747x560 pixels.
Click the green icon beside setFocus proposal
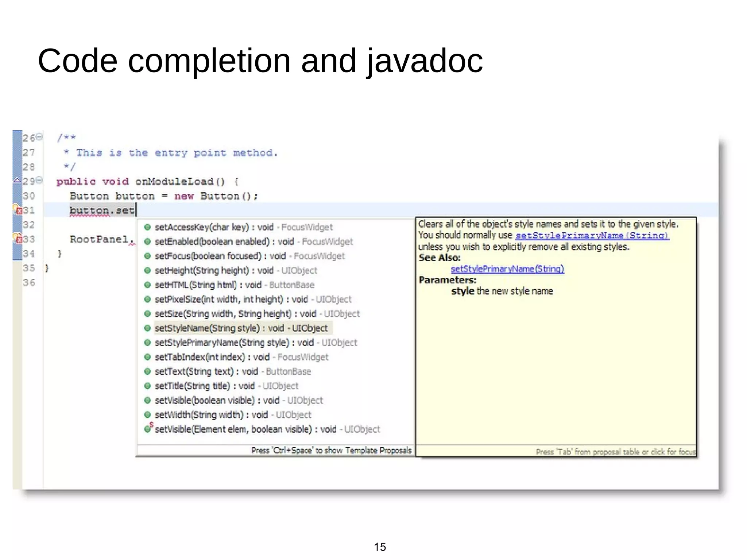tap(147, 256)
